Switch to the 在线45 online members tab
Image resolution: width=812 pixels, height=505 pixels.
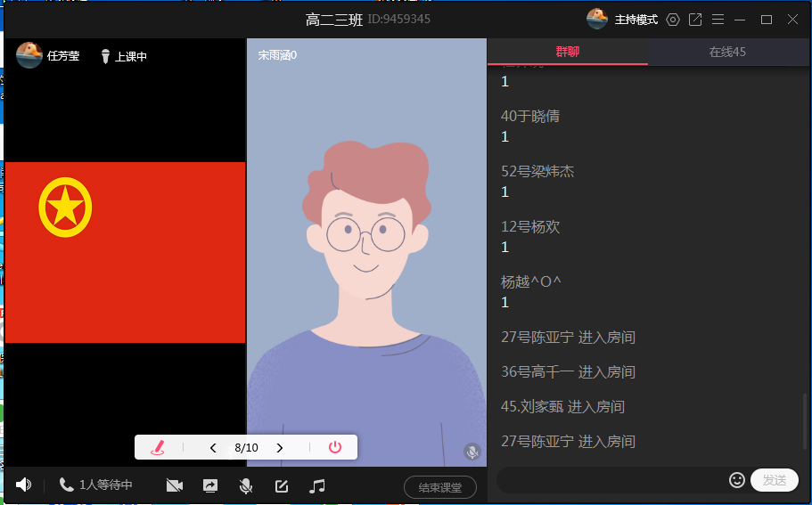pyautogui.click(x=727, y=52)
